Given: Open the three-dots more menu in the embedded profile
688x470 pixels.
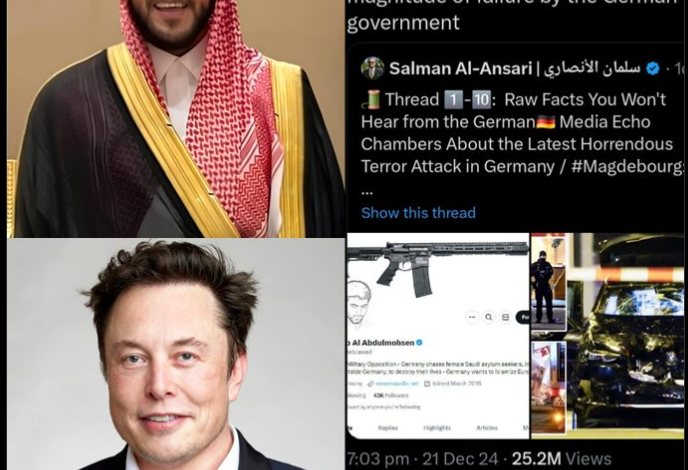Looking at the screenshot, I should pos(472,317).
